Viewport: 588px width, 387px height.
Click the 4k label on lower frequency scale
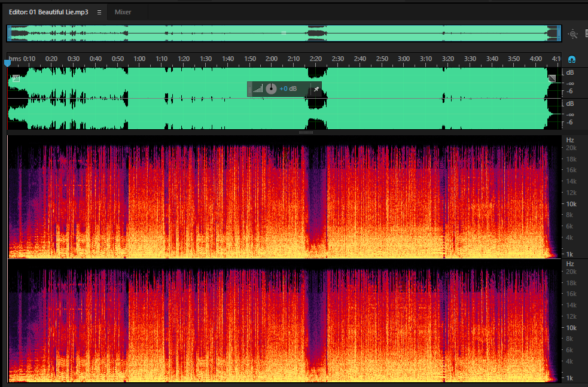point(569,361)
